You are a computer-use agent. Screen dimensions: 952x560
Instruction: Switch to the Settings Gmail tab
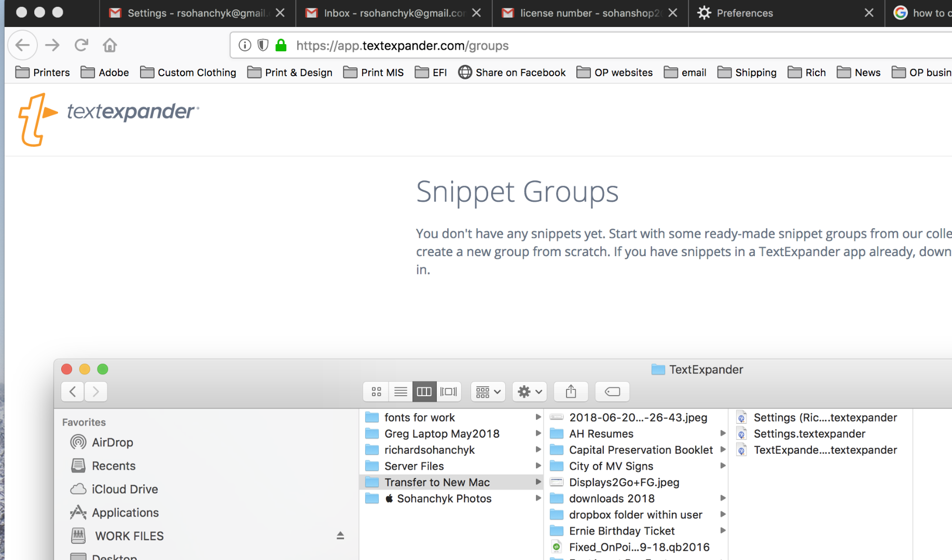(x=197, y=13)
